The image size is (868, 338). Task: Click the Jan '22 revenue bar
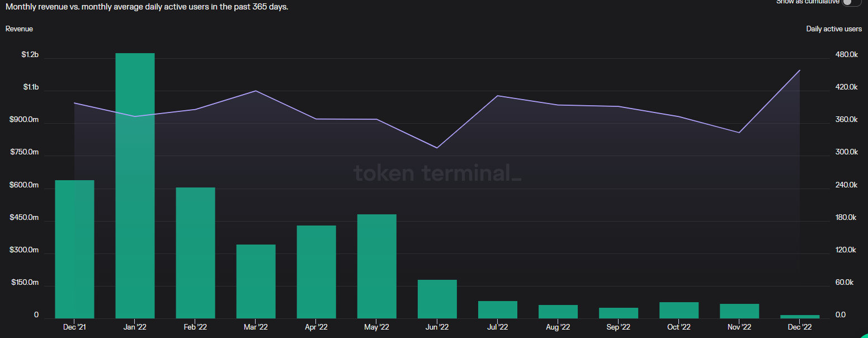[x=135, y=186]
